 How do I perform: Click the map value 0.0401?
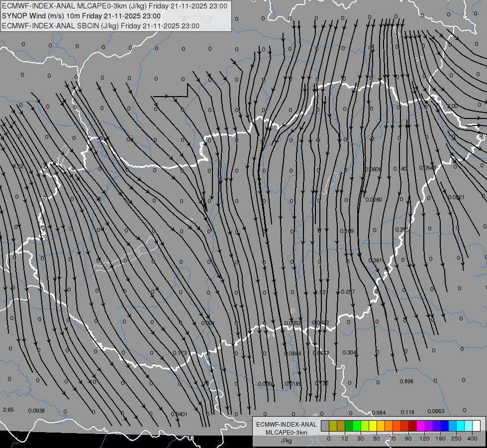(x=179, y=414)
